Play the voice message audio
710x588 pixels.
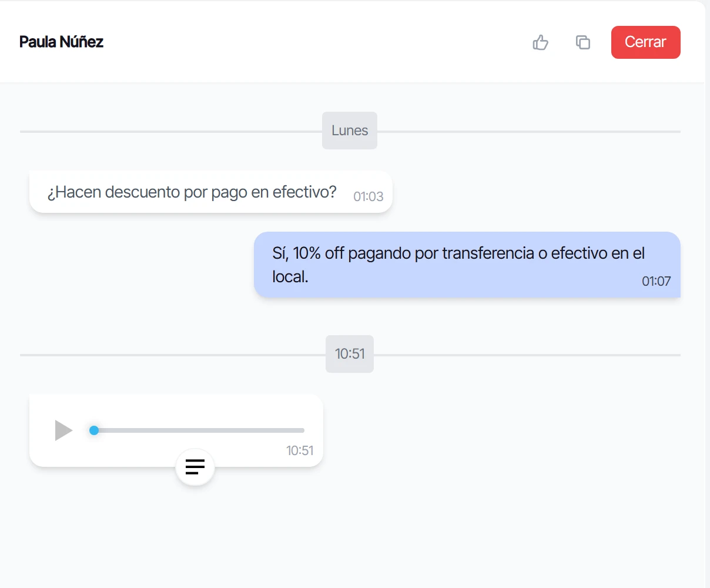(x=63, y=430)
